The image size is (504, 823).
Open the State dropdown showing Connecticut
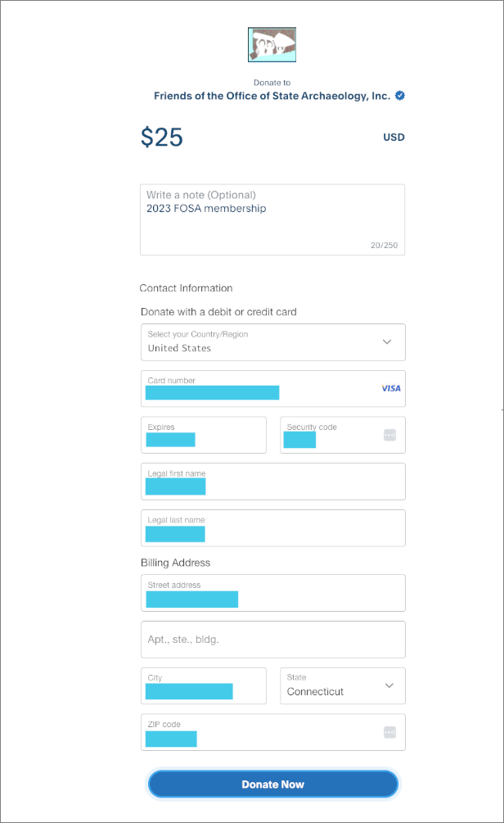(342, 686)
